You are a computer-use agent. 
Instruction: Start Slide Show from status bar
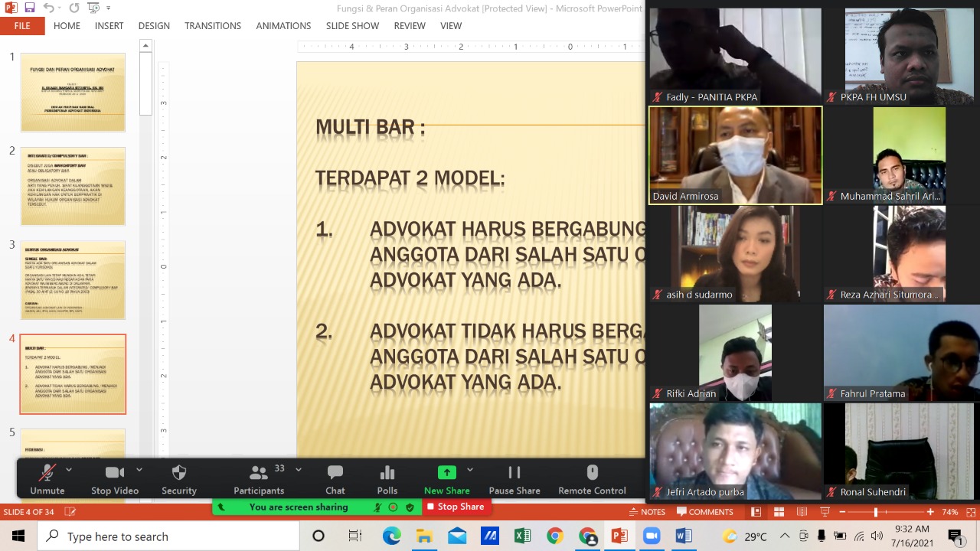(825, 512)
